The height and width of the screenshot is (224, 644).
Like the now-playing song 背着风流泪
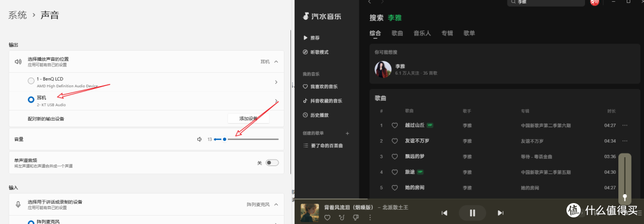(x=327, y=217)
